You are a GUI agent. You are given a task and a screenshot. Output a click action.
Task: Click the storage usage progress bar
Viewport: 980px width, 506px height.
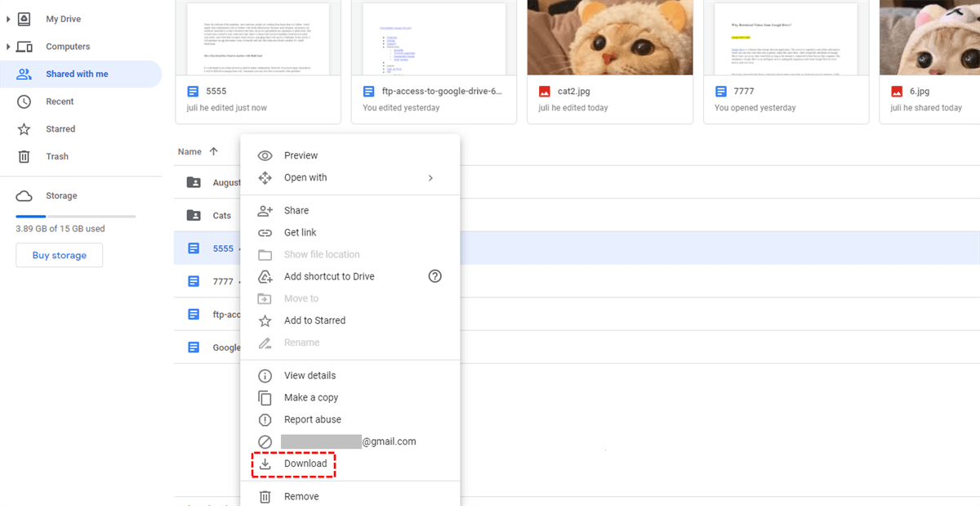76,217
